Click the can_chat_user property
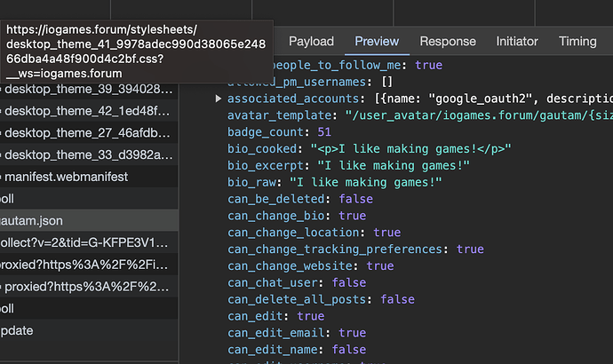This screenshot has height=364, width=613. click(x=297, y=282)
